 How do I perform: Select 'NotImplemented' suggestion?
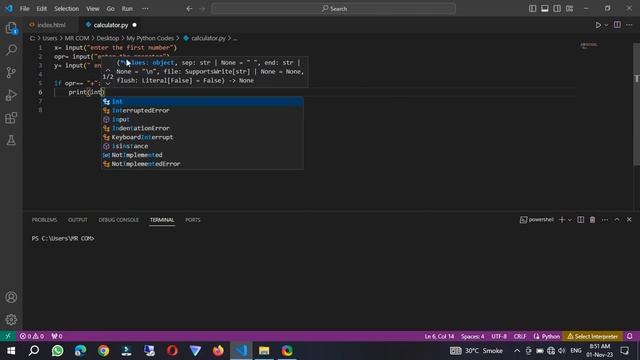(202, 155)
